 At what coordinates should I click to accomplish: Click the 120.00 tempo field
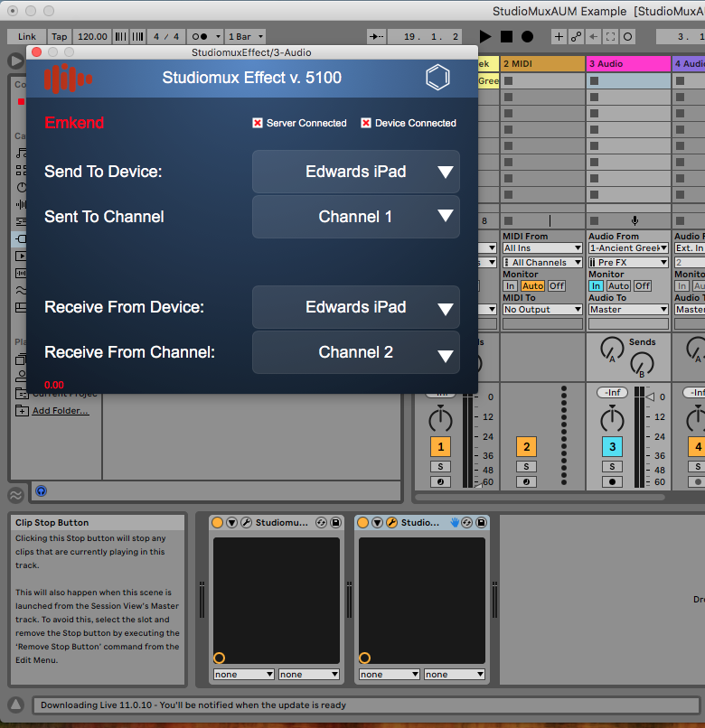click(92, 36)
